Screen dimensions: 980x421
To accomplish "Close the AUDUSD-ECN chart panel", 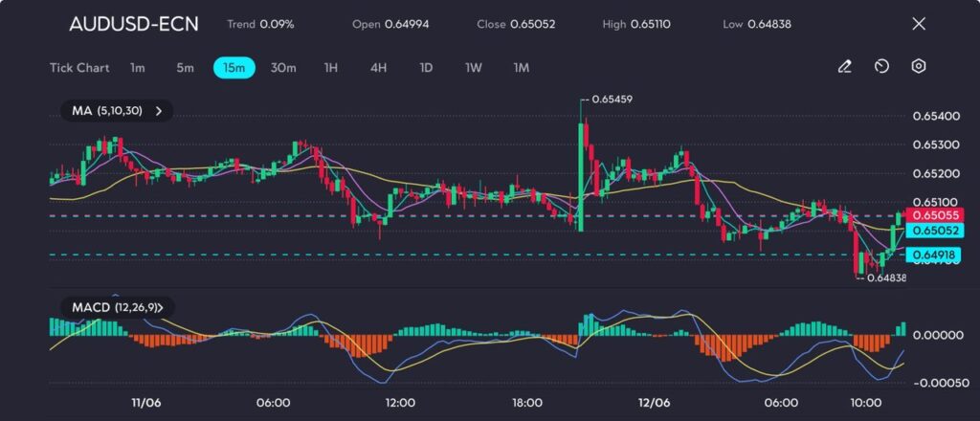I will click(x=919, y=24).
